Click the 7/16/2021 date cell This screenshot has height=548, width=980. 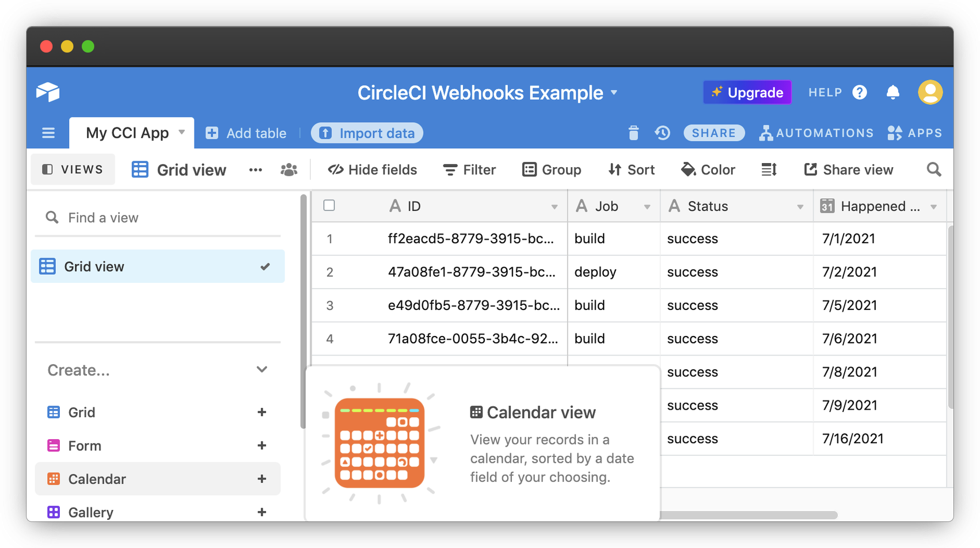(880, 439)
